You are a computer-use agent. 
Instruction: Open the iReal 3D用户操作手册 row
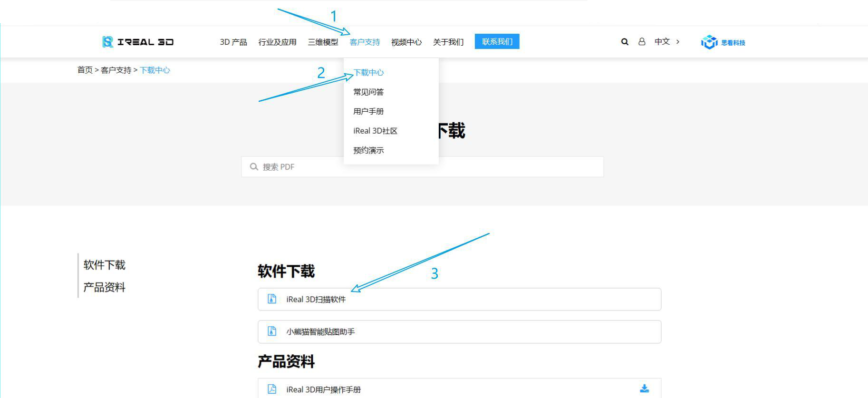pos(459,388)
